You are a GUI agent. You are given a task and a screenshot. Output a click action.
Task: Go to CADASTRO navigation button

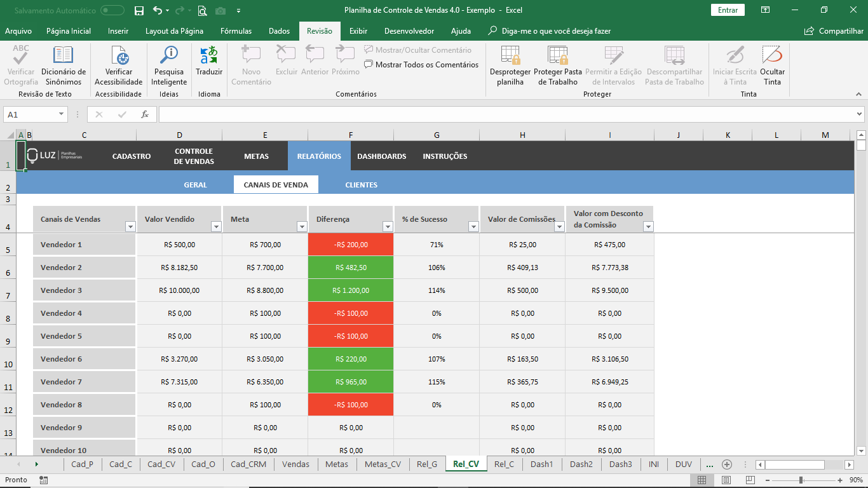pos(132,156)
